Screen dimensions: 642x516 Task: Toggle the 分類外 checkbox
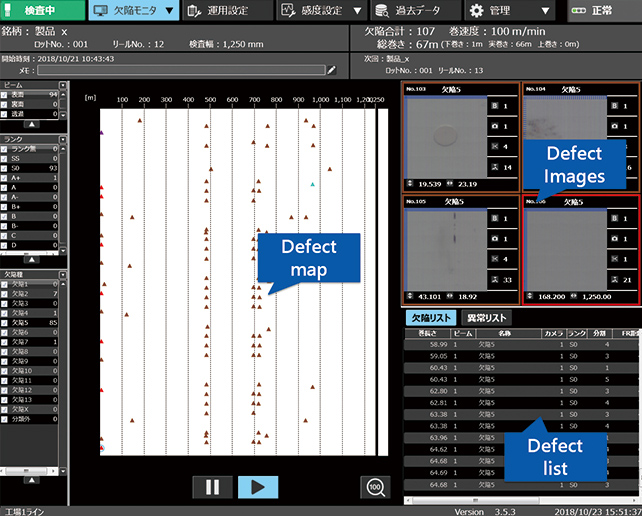coord(4,419)
